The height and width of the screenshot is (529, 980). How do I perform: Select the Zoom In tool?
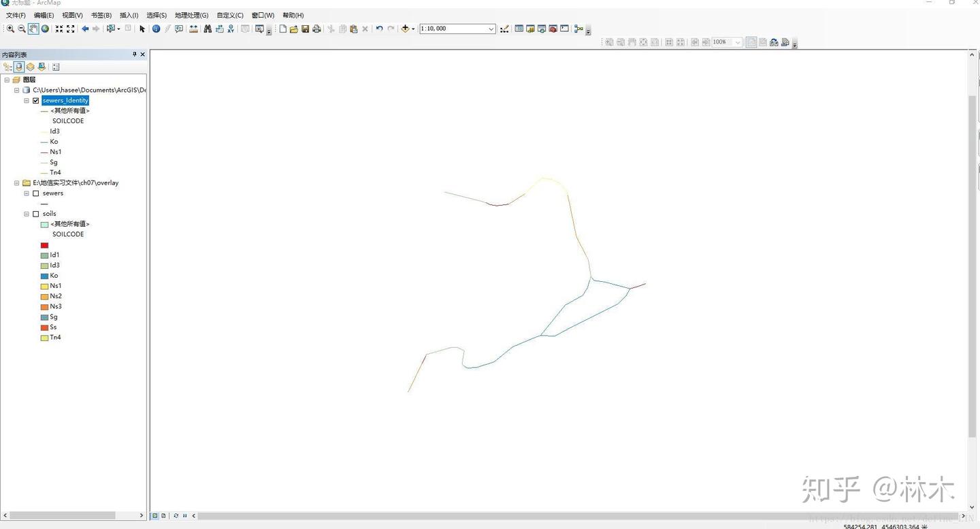point(10,29)
